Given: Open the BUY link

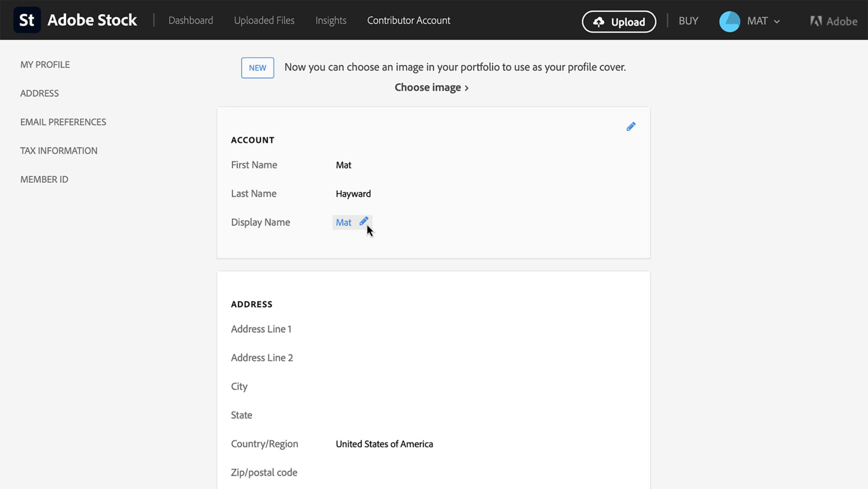Looking at the screenshot, I should 688,21.
